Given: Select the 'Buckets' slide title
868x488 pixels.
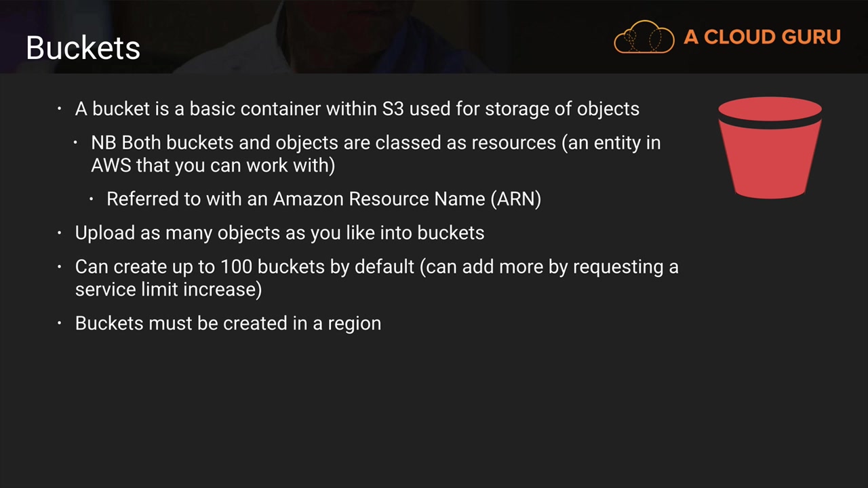Looking at the screenshot, I should point(83,48).
